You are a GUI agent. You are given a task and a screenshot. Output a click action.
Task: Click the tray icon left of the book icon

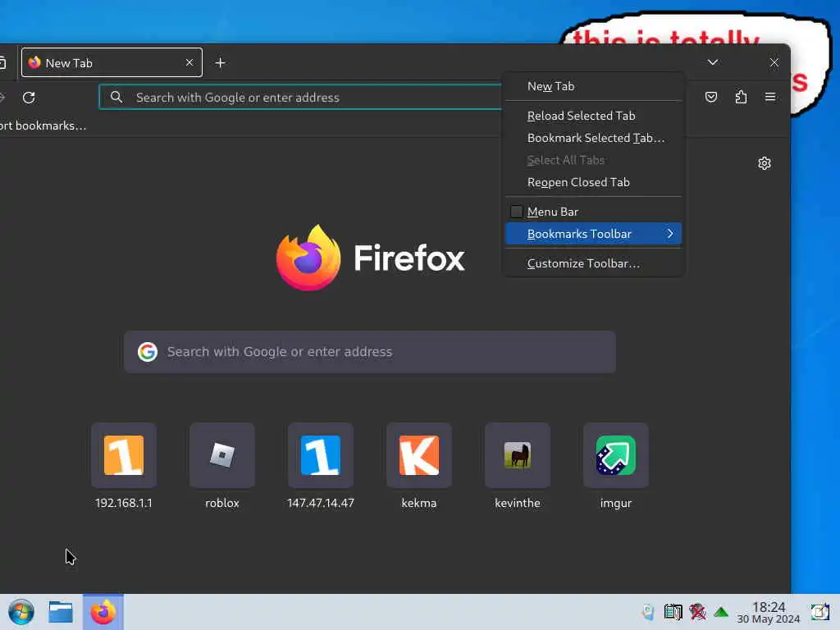tap(648, 612)
